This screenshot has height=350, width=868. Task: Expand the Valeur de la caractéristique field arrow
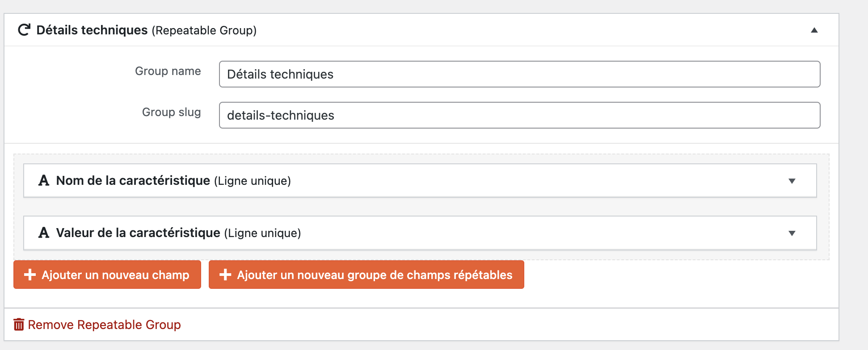point(792,233)
